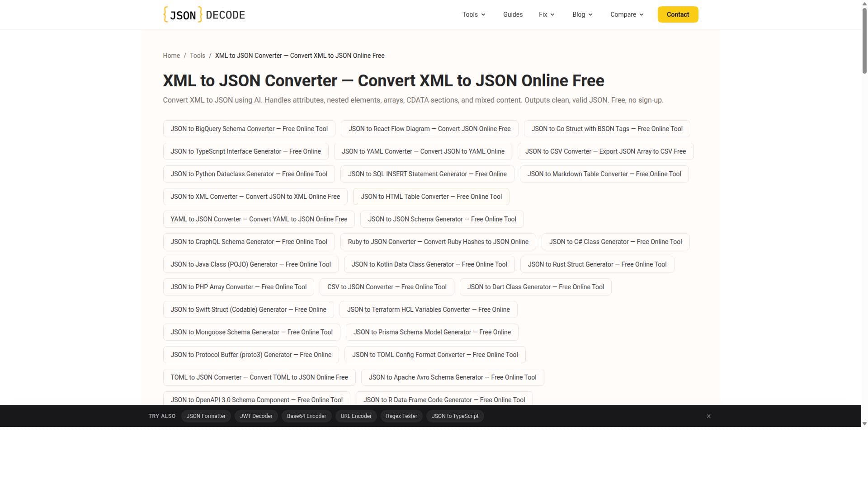The image size is (868, 488).
Task: Choose JSON to Prisma Schema Model Generator
Action: click(432, 332)
